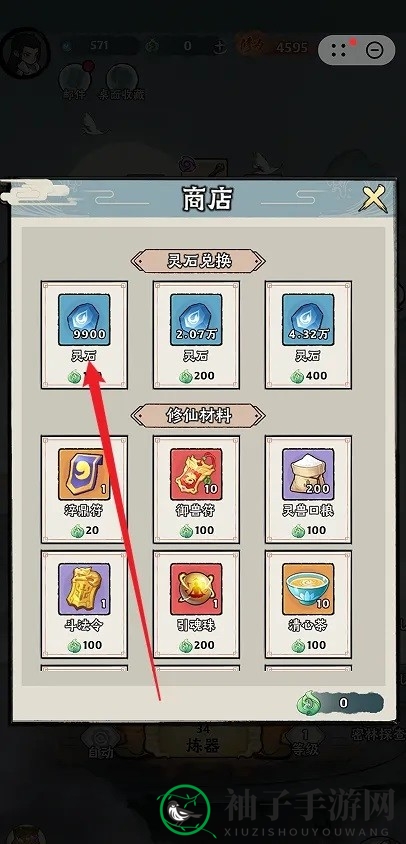This screenshot has height=844, width=406.
Task: Click the 400 jade price under 灵石
Action: coord(309,376)
